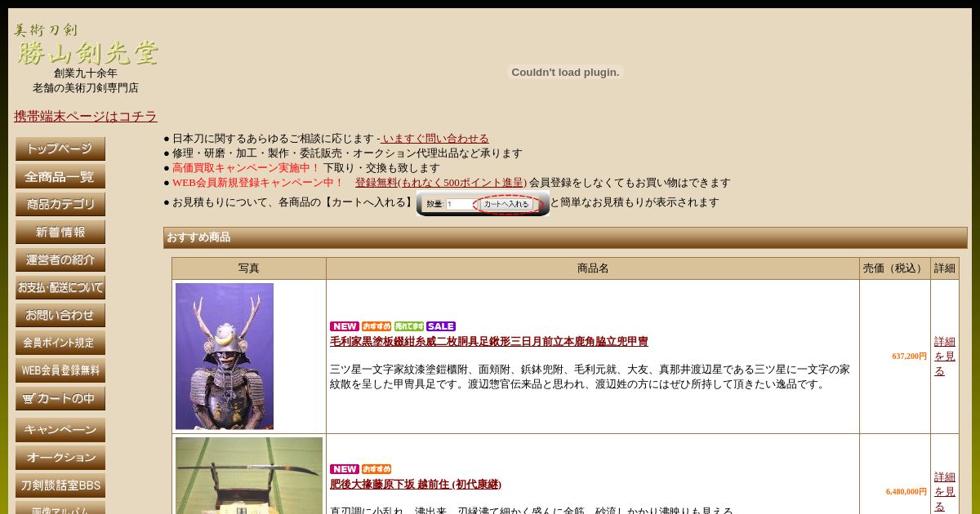Image resolution: width=980 pixels, height=514 pixels.
Task: Click NEW badge on armor product
Action: [x=345, y=326]
